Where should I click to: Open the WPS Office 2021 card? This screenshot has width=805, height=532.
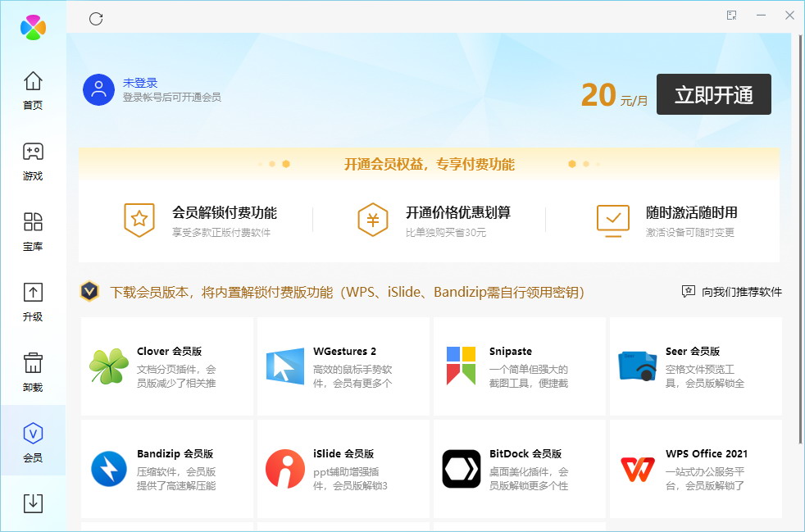(x=695, y=469)
